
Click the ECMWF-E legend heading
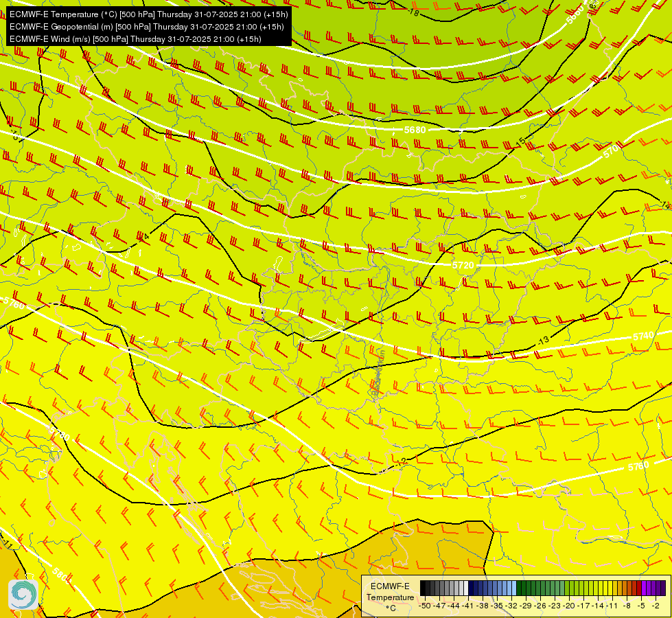[390, 586]
